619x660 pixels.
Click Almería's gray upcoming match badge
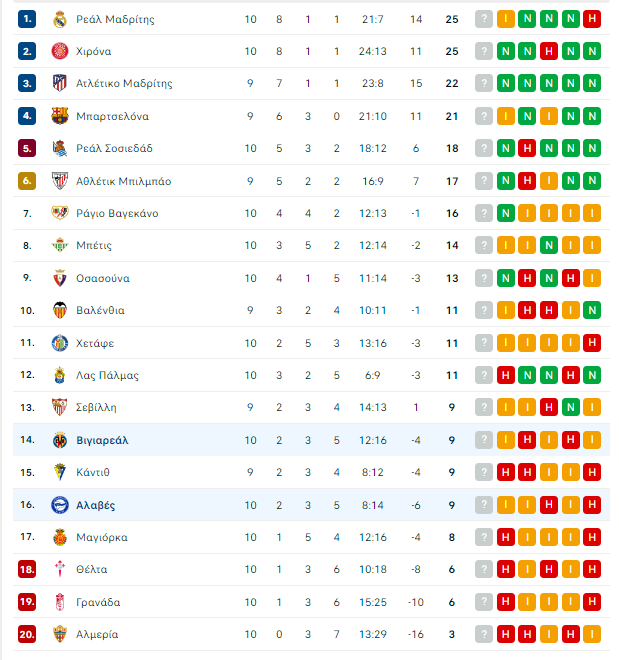coord(484,634)
